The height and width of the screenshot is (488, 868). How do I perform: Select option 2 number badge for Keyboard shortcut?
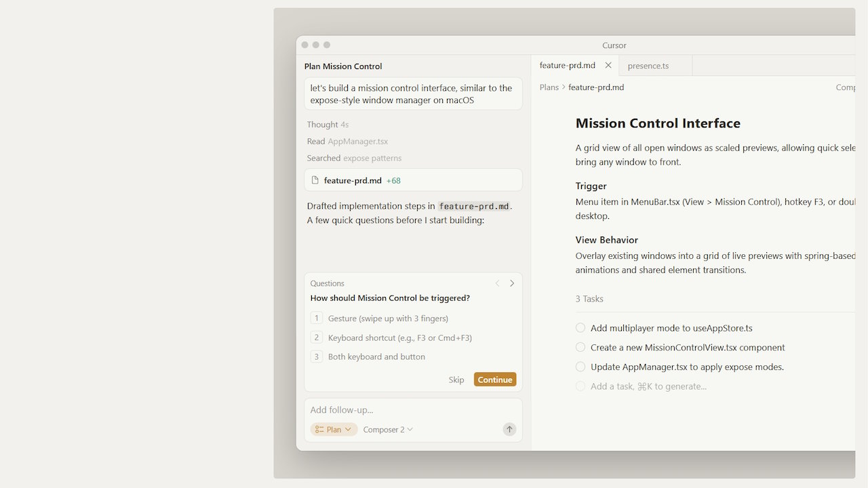pos(316,338)
